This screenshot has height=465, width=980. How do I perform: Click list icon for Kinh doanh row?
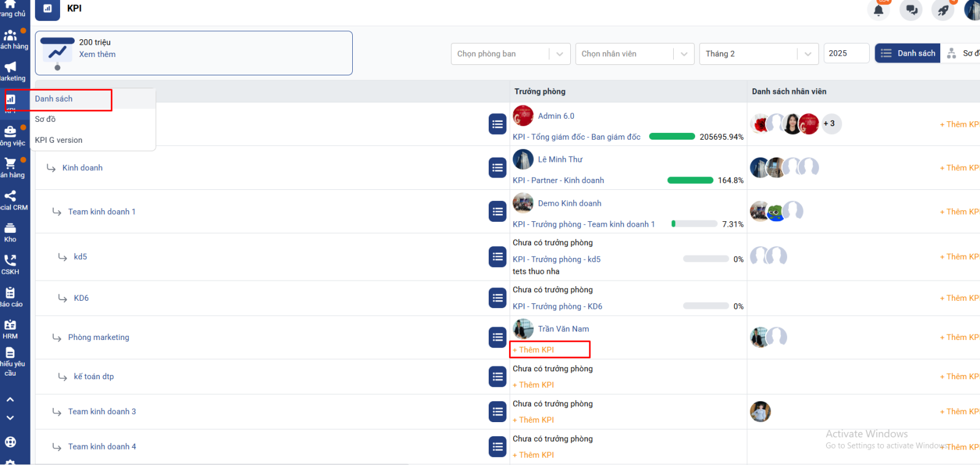(497, 168)
